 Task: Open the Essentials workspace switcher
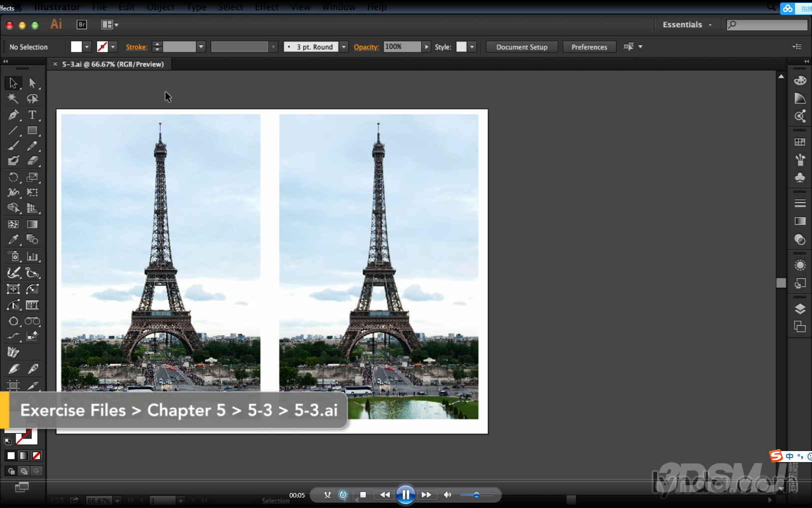(x=687, y=24)
